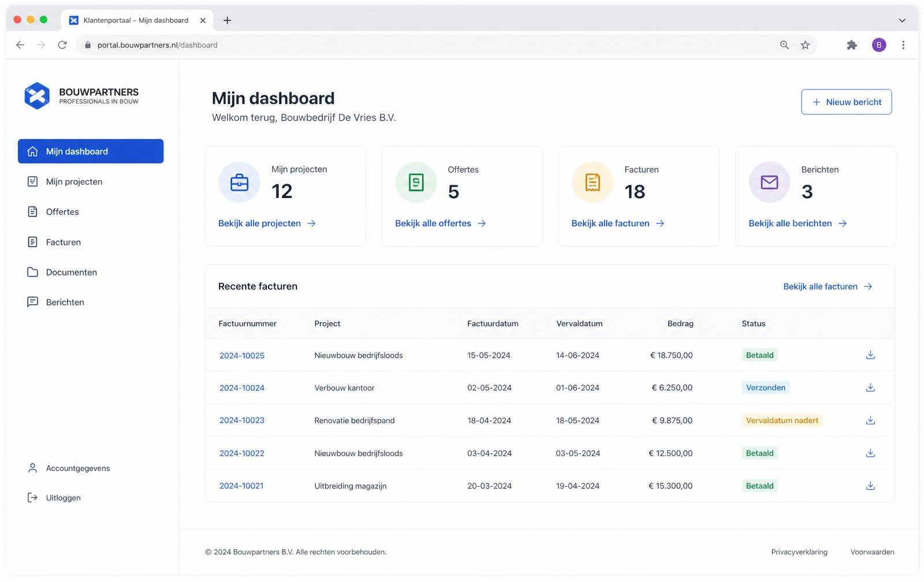The width and height of the screenshot is (924, 582).
Task: Open Mijn dashboard in sidebar
Action: [91, 151]
